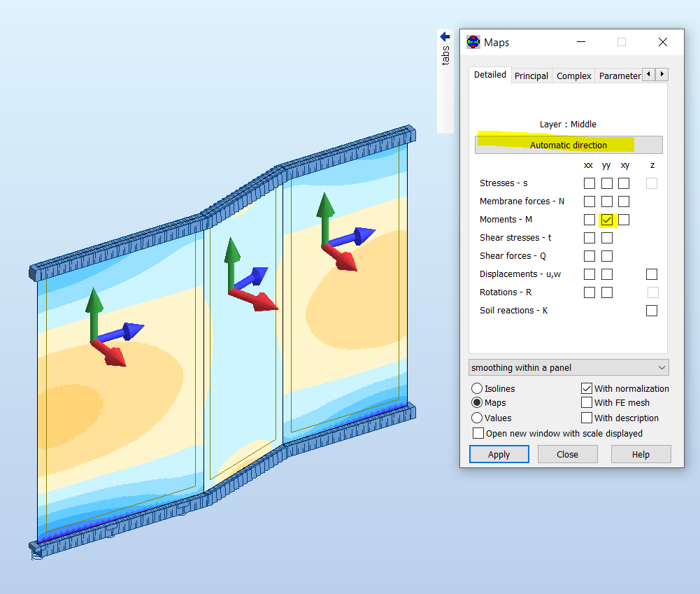Click the left tab-scroll arrow
The image size is (700, 594).
[x=648, y=74]
